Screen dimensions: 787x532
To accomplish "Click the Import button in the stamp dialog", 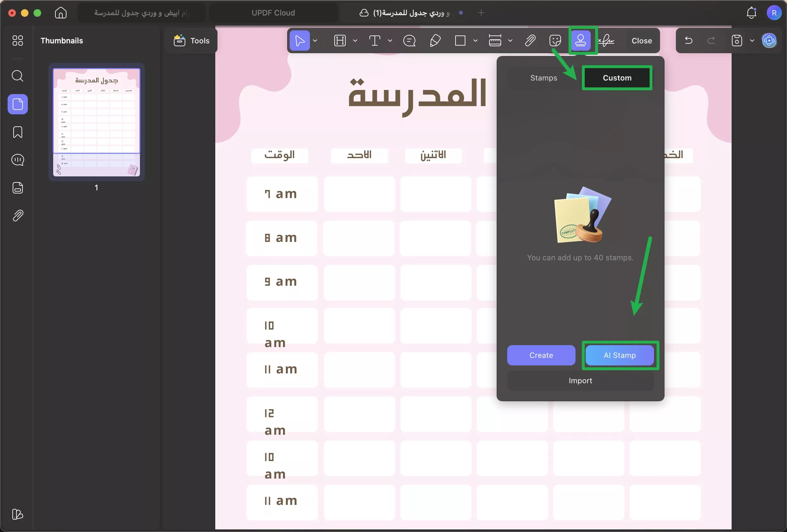I will 580,380.
